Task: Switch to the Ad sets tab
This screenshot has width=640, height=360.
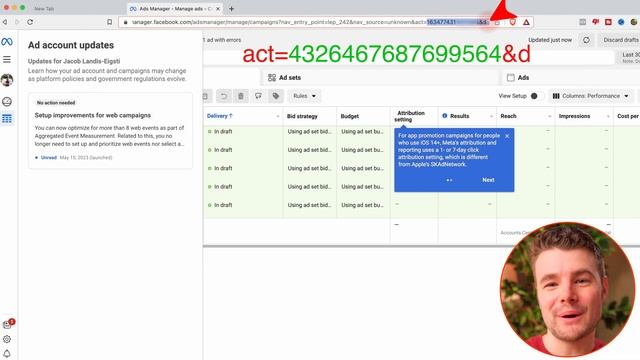Action: click(x=380, y=78)
